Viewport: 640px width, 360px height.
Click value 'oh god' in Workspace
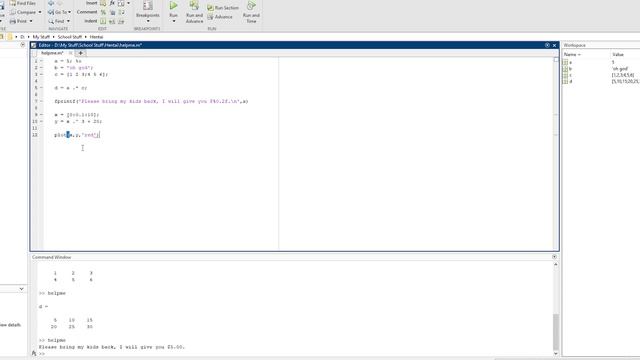(620, 69)
